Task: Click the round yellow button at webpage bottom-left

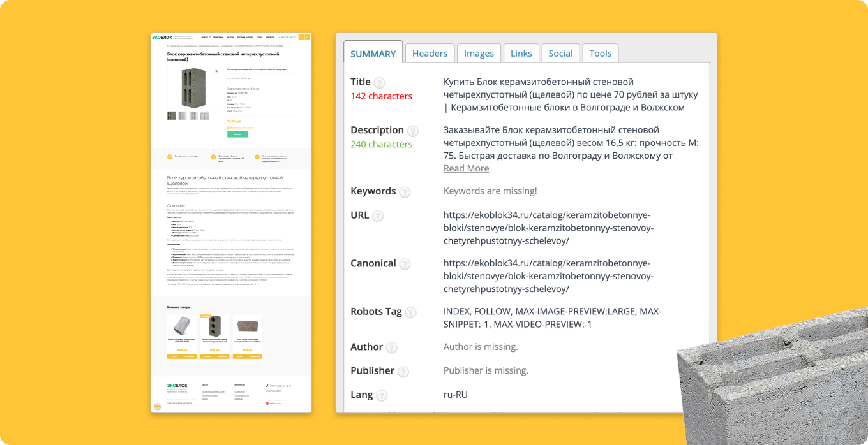Action: [157, 406]
